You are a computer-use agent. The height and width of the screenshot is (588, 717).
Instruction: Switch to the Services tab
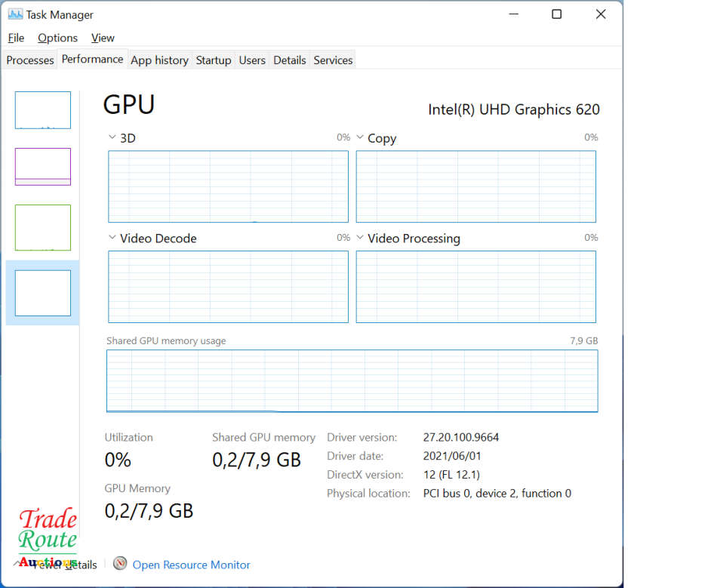click(x=333, y=60)
